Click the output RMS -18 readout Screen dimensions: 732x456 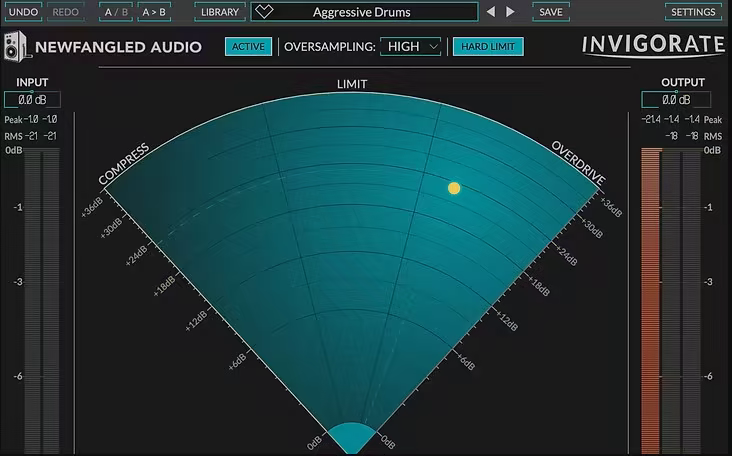pyautogui.click(x=682, y=136)
